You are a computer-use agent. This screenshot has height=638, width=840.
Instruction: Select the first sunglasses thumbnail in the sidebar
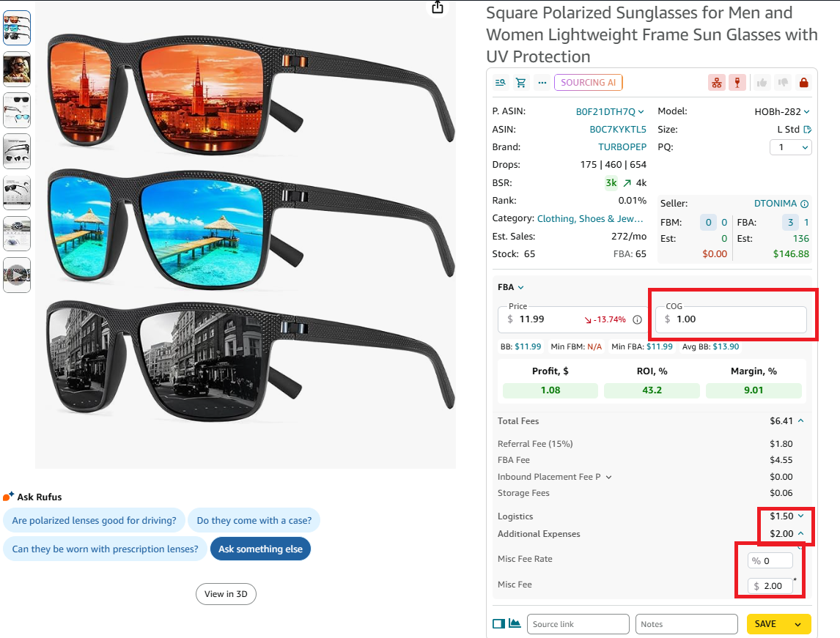point(17,27)
